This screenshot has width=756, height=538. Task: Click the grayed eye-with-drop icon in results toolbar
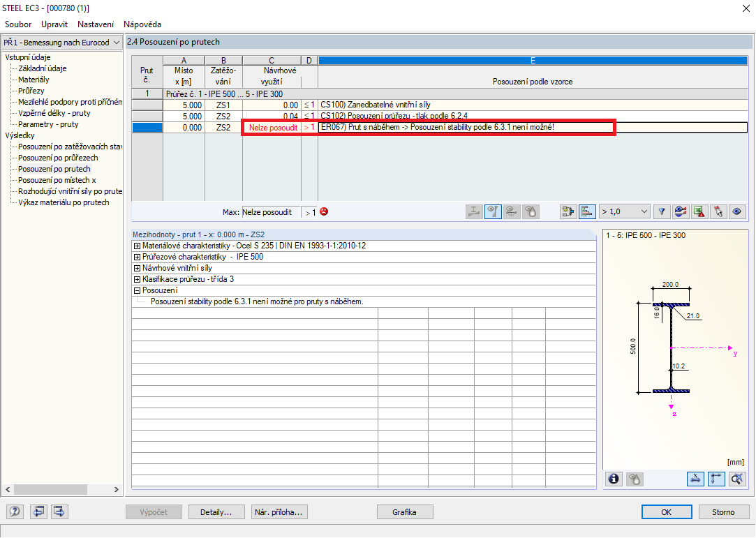click(531, 211)
